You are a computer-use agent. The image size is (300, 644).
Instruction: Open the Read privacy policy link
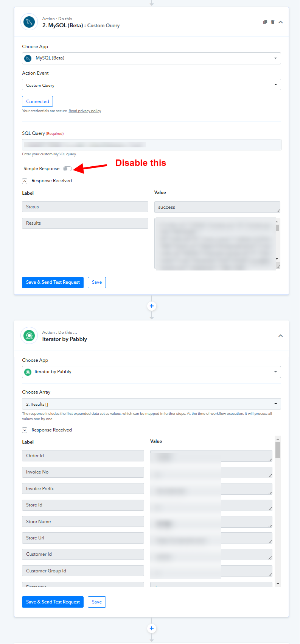[85, 111]
